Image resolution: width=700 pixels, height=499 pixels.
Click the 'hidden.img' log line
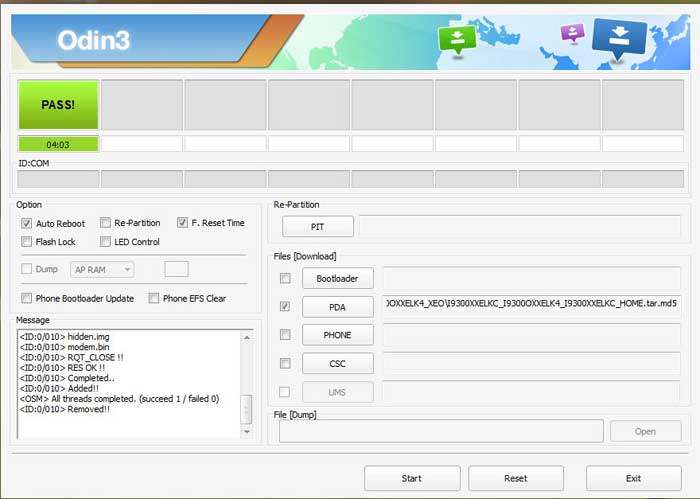tap(64, 337)
